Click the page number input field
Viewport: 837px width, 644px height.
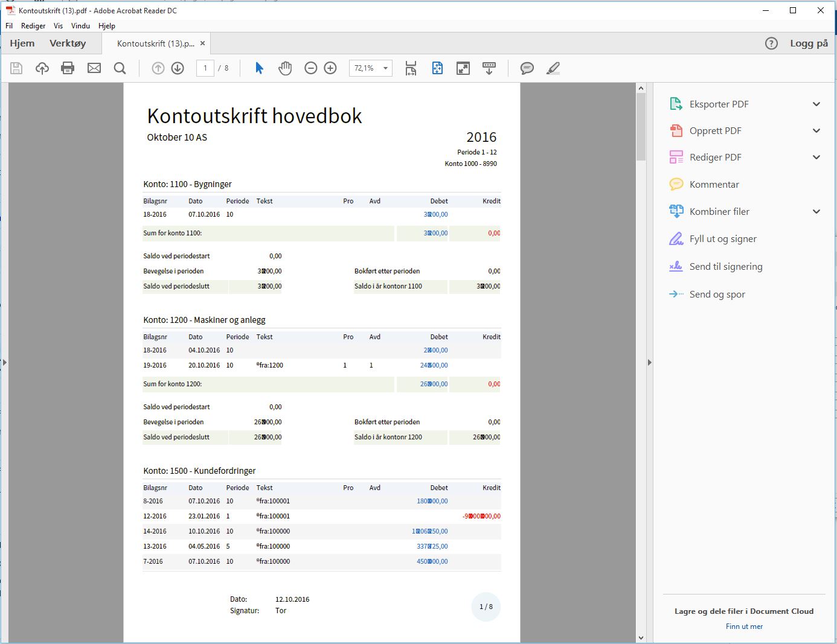[205, 68]
